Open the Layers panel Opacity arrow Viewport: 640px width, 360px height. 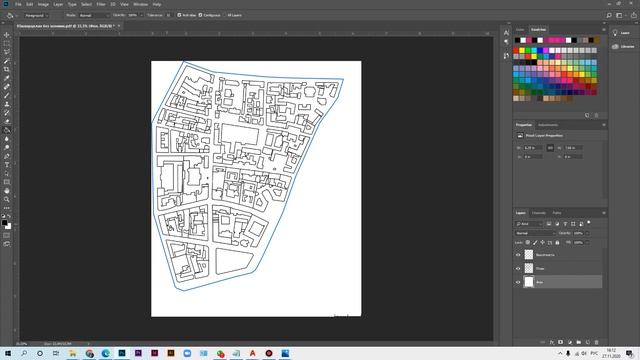point(587,233)
